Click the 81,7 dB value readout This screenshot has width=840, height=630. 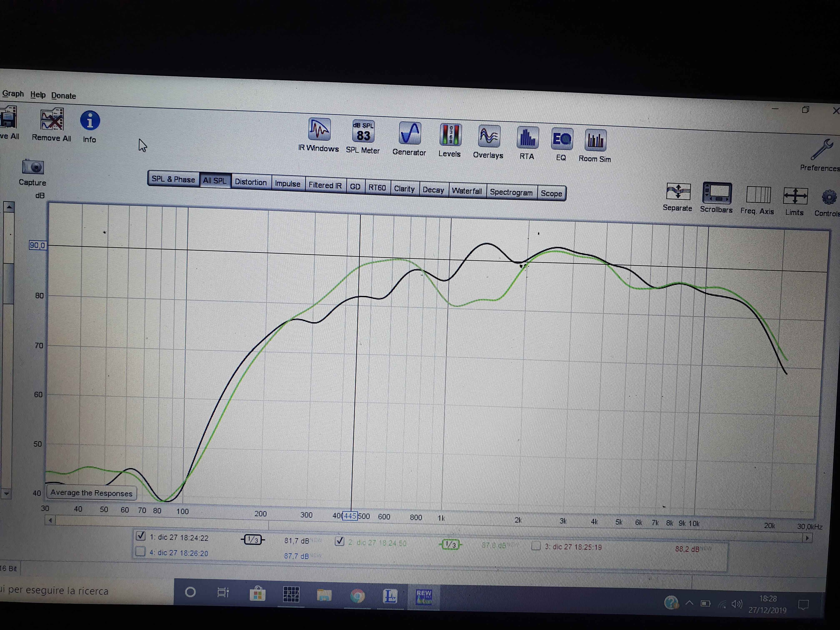(x=297, y=540)
